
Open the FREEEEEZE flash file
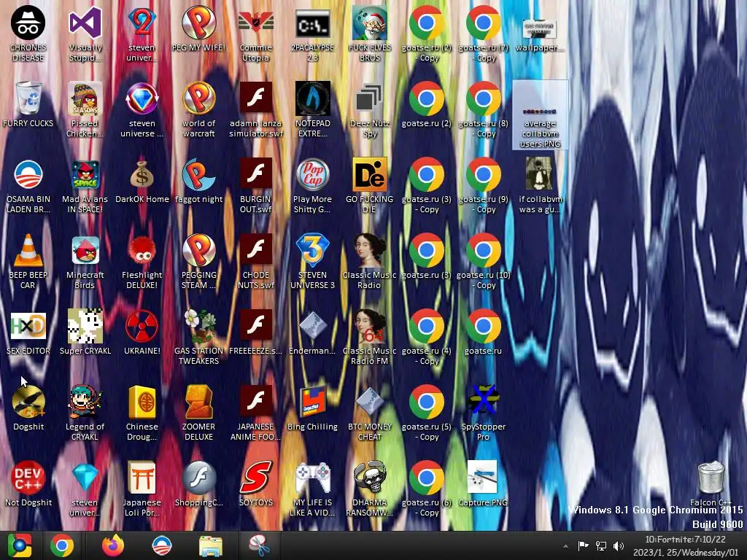point(256,332)
